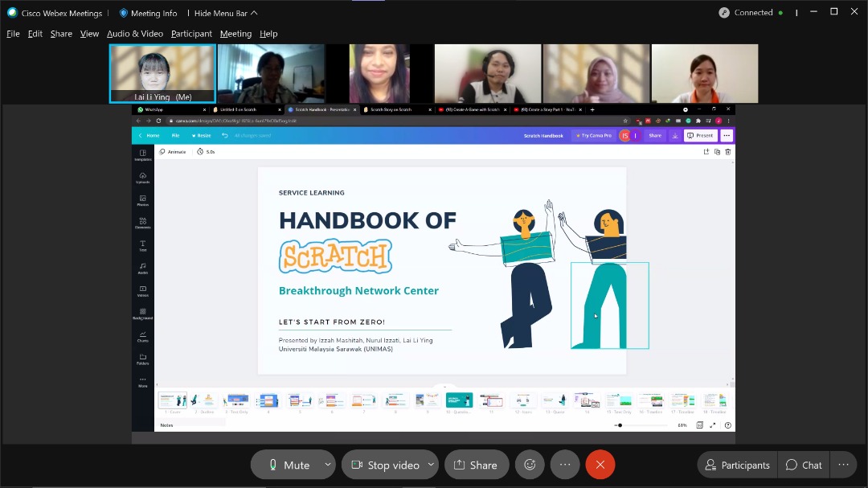Toggle the Participants panel
The image size is (868, 488).
pos(738,465)
